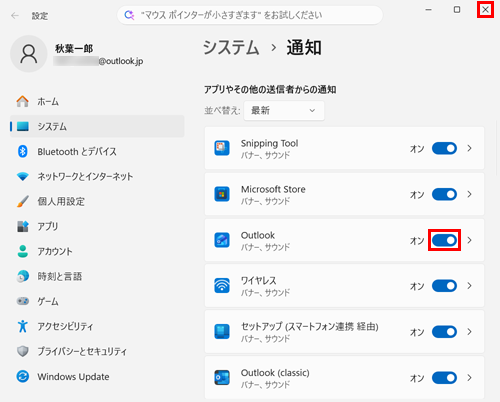The height and width of the screenshot is (402, 500).
Task: Turn off Microsoft Store notifications toggle
Action: [x=444, y=194]
